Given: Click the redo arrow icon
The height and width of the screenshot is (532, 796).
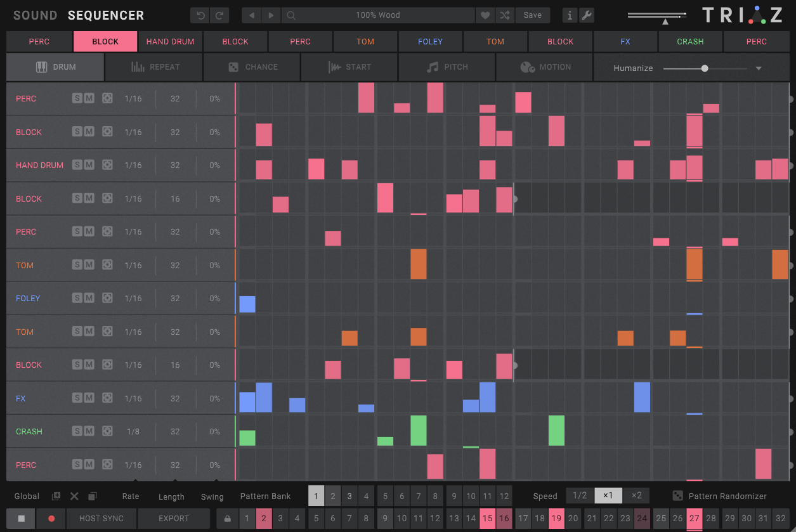Looking at the screenshot, I should point(216,15).
